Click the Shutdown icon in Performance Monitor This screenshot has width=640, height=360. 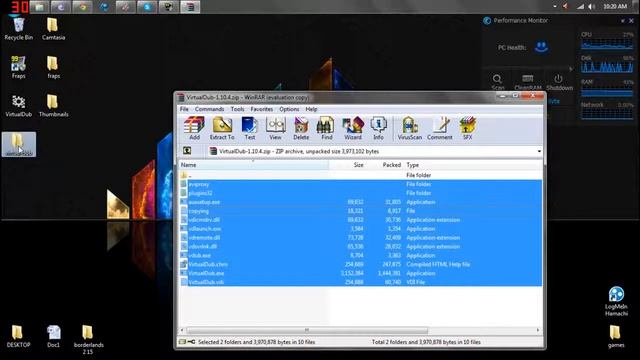click(x=559, y=82)
